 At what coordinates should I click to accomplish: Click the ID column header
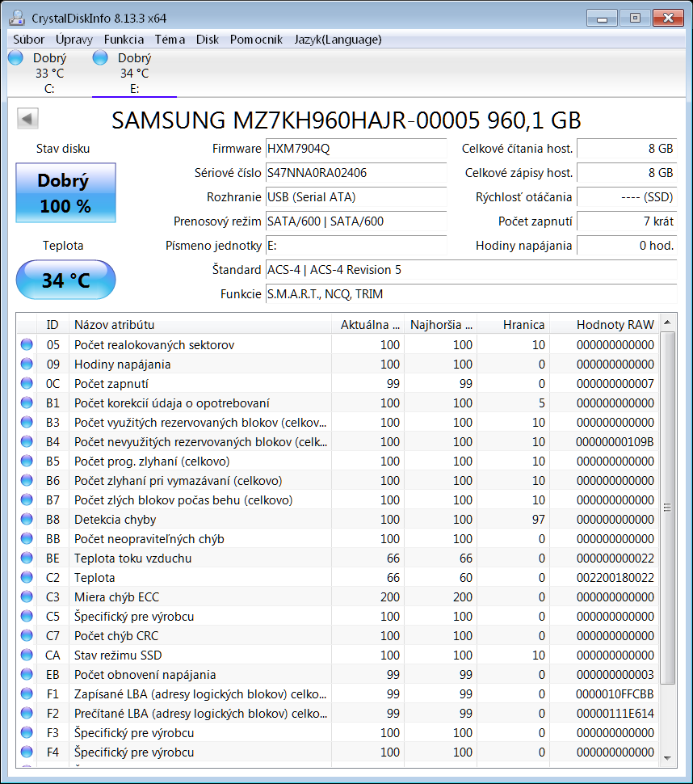52,324
